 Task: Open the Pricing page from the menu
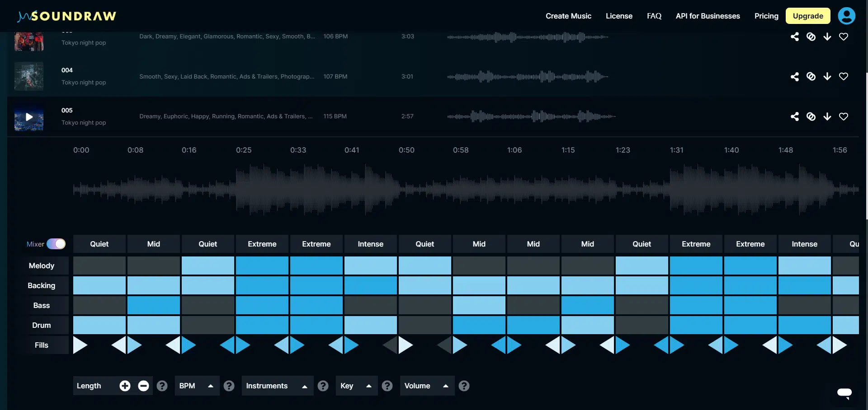pyautogui.click(x=766, y=16)
